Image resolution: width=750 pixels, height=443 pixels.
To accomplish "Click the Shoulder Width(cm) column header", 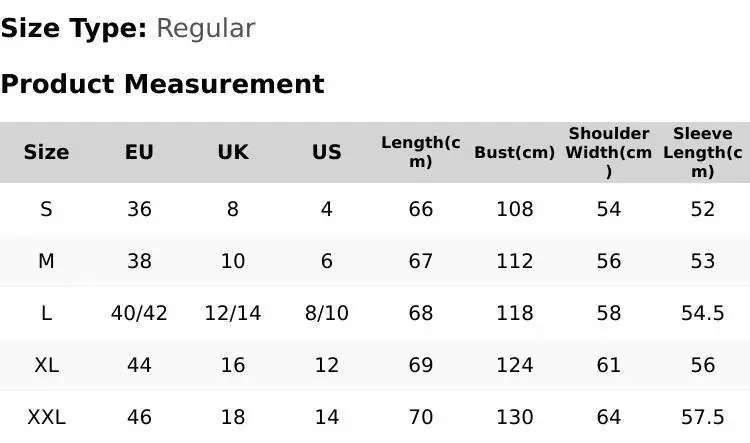I will [609, 152].
